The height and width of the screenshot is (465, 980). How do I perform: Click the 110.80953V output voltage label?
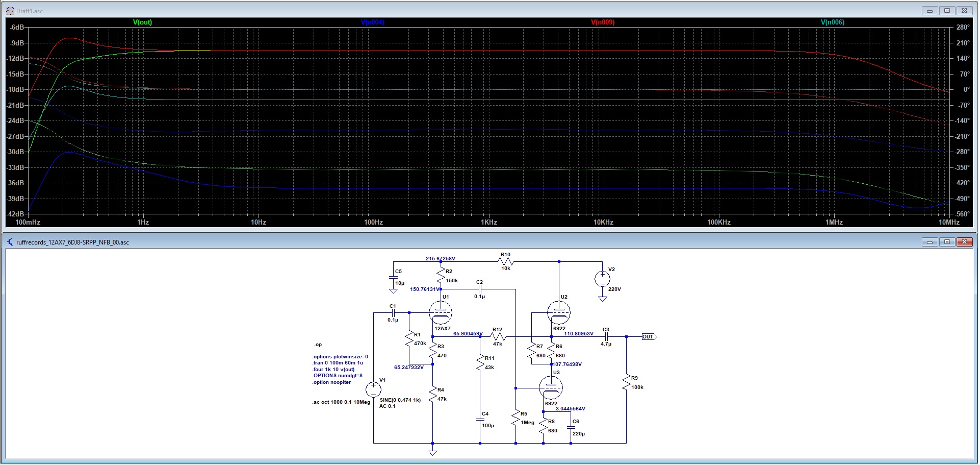[x=579, y=334]
